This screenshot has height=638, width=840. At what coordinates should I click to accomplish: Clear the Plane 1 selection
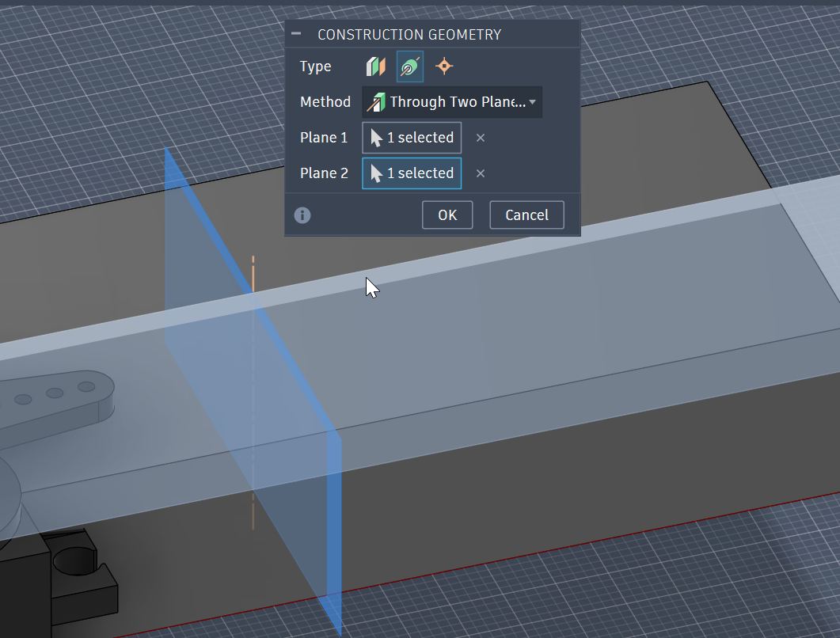481,138
